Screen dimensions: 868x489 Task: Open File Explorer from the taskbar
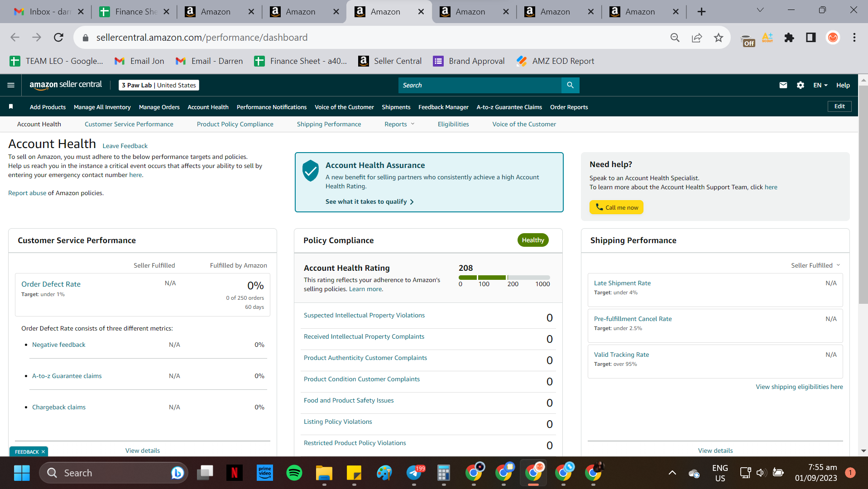[x=324, y=473]
